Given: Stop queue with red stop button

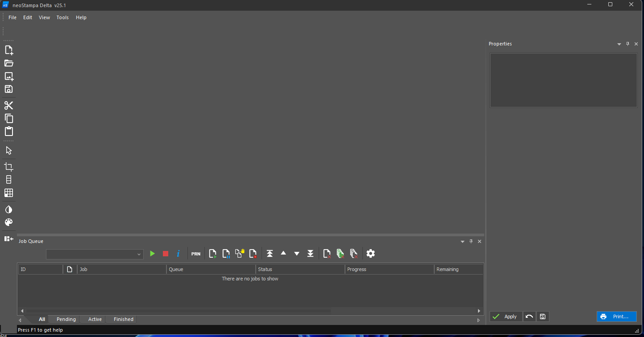Looking at the screenshot, I should (x=166, y=254).
